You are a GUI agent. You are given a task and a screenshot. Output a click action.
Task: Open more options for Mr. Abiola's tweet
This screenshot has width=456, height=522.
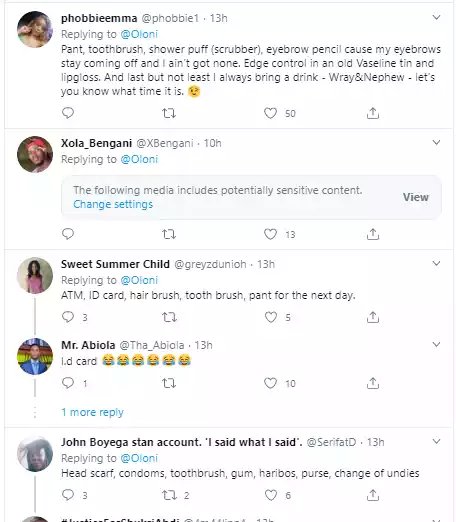click(436, 344)
